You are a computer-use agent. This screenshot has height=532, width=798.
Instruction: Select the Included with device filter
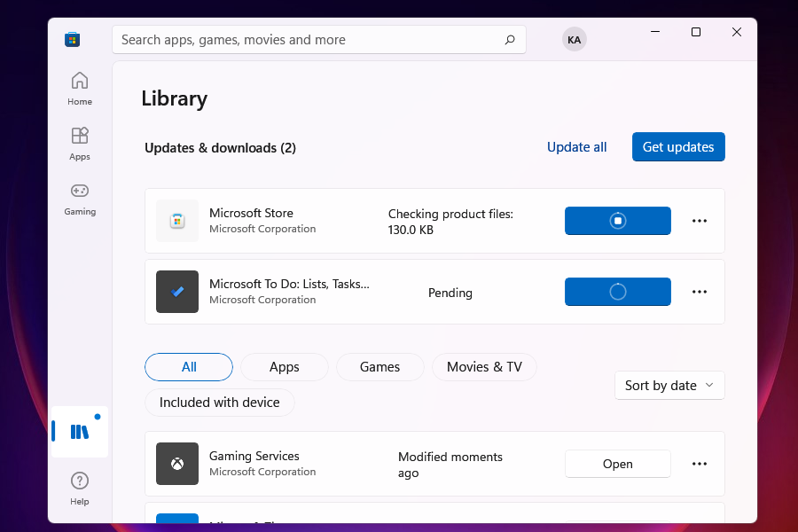point(220,403)
